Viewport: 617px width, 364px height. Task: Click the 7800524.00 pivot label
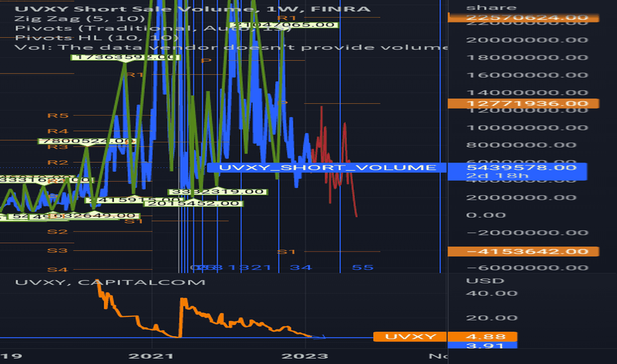[x=87, y=141]
